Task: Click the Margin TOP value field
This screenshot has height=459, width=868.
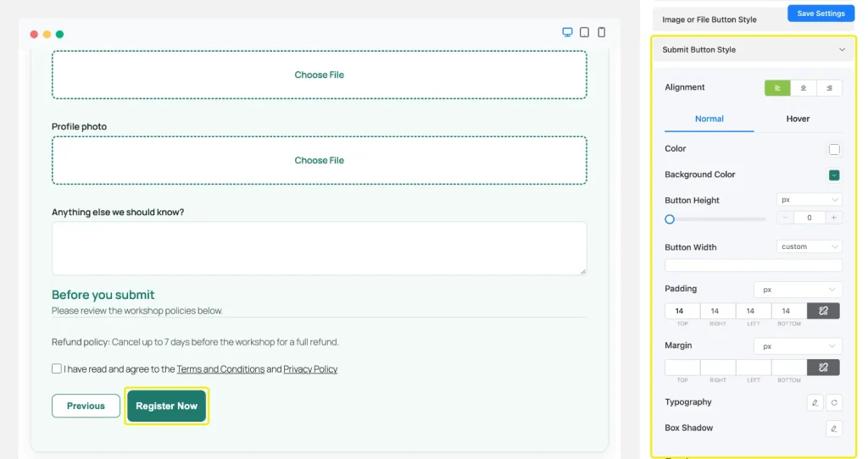Action: [x=682, y=368]
